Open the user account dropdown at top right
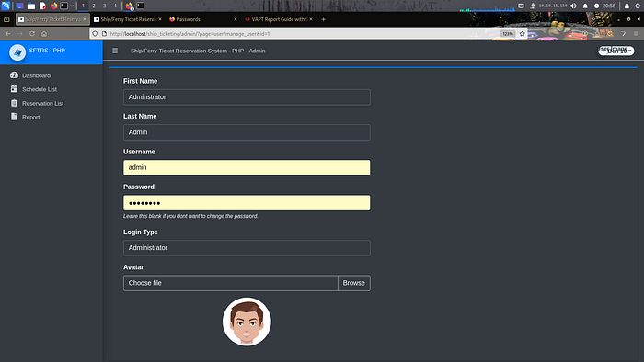This screenshot has height=362, width=644. point(616,51)
